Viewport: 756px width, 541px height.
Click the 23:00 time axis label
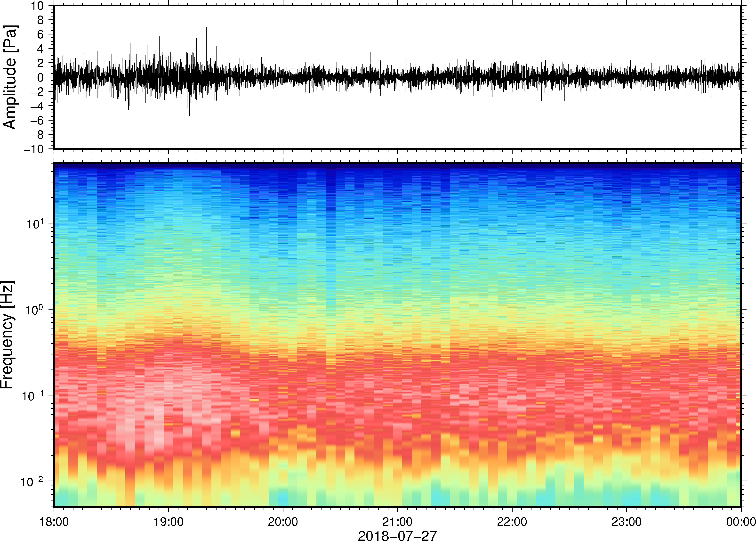click(627, 522)
